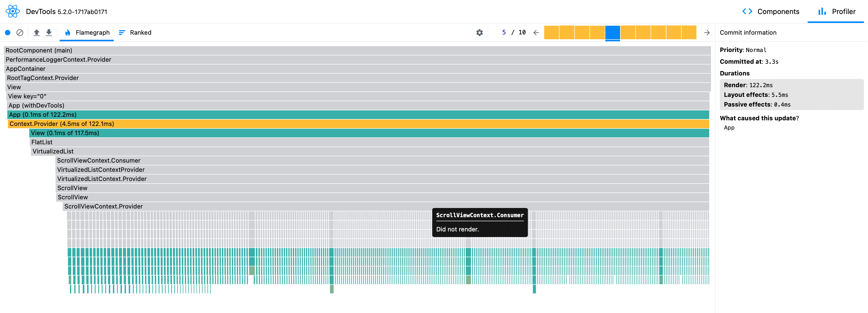Viewport: 868px width, 313px height.
Task: Select the first yellow commit bar in selector
Action: tap(551, 33)
